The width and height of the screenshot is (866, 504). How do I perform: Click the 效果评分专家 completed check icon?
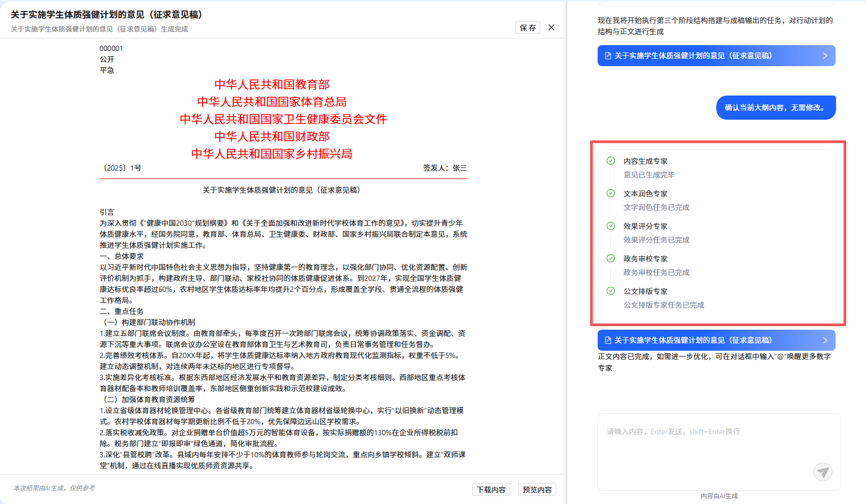point(611,226)
